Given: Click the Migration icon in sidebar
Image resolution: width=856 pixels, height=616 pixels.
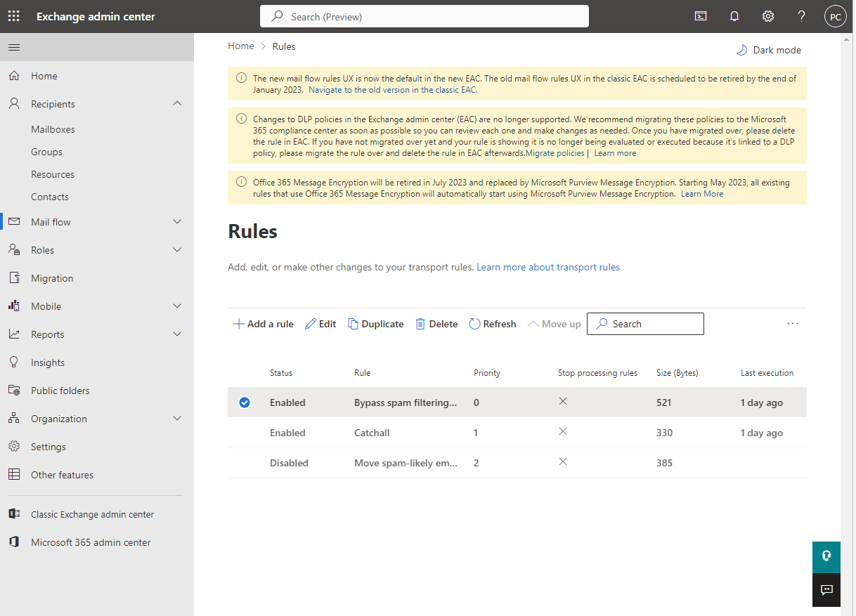Looking at the screenshot, I should coord(14,278).
